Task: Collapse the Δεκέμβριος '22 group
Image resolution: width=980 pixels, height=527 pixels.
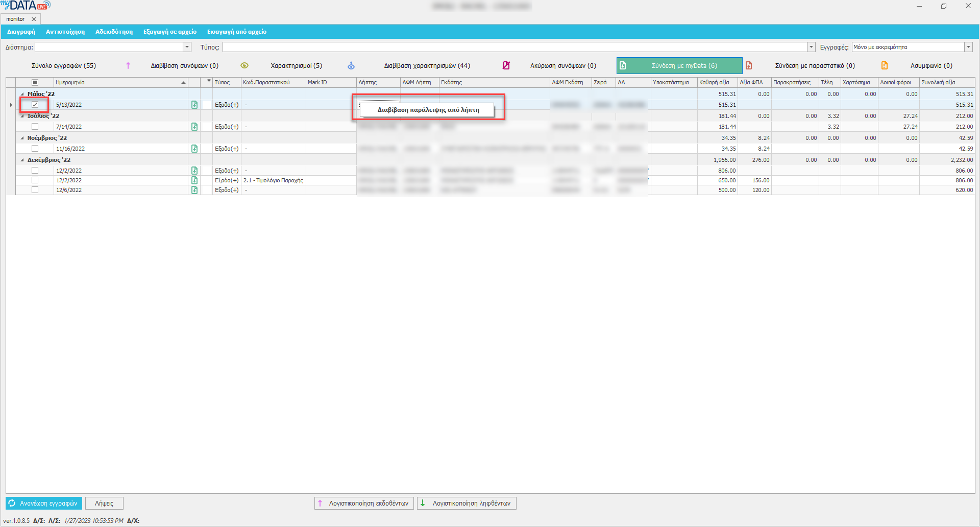Action: [22, 160]
